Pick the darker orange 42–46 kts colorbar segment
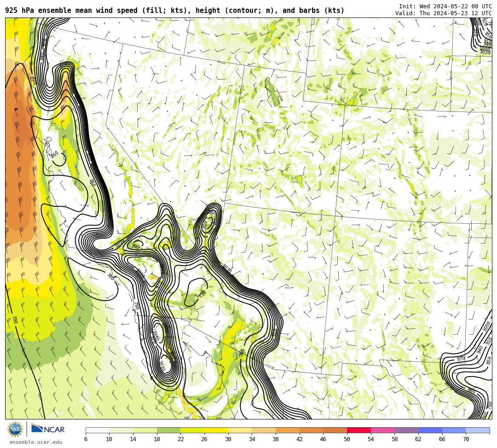Image resolution: width=497 pixels, height=448 pixels. point(311,430)
